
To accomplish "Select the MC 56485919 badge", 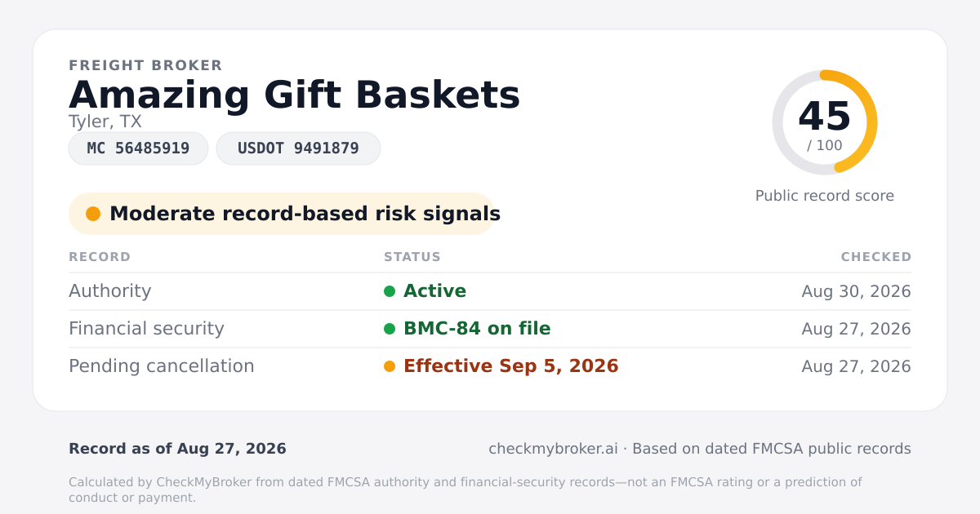I will point(138,148).
